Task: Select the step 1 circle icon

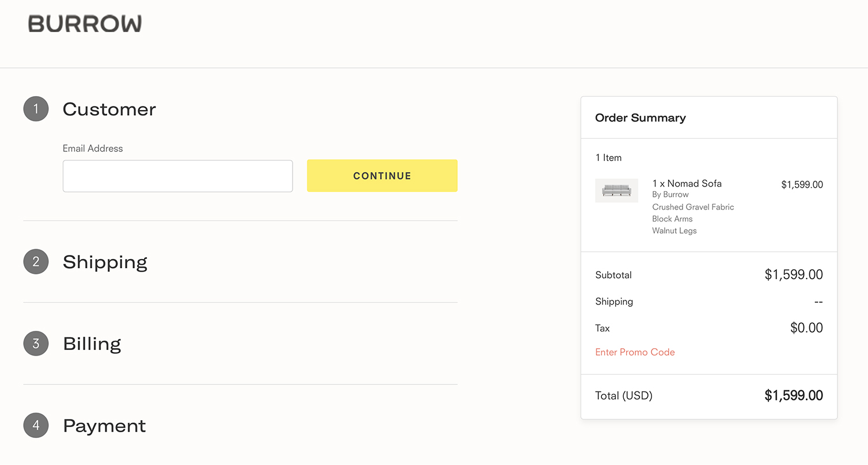Action: (36, 109)
